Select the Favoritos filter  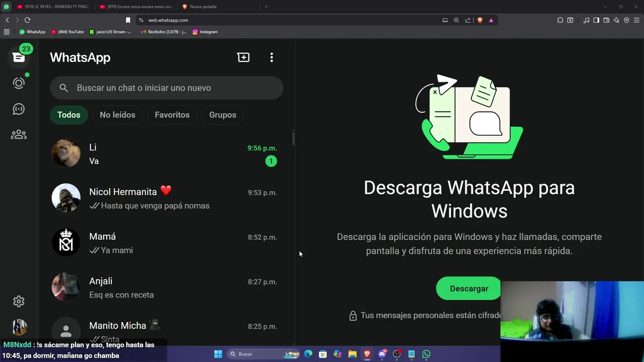172,115
